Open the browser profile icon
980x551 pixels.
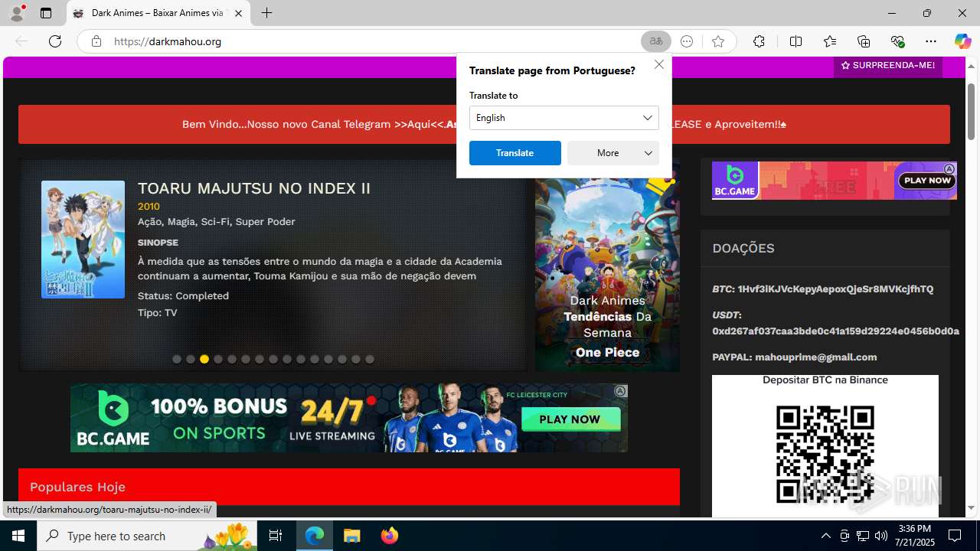click(16, 13)
